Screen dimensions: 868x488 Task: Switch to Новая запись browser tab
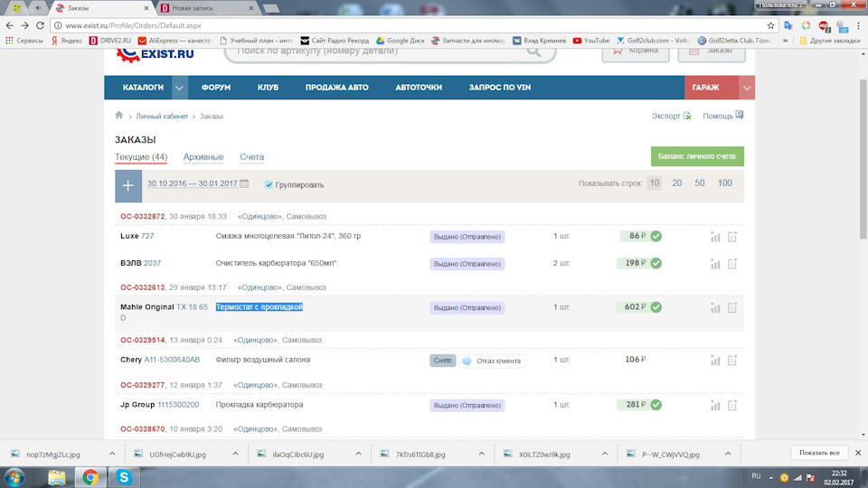(206, 8)
